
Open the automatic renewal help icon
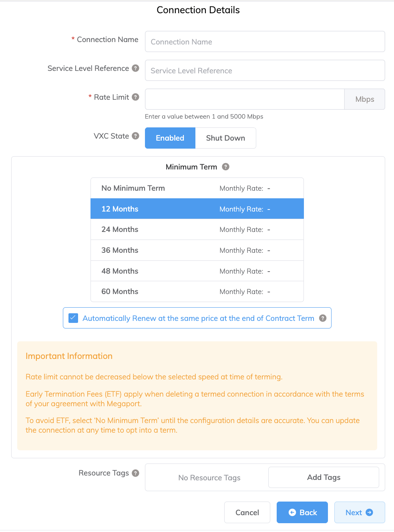323,318
